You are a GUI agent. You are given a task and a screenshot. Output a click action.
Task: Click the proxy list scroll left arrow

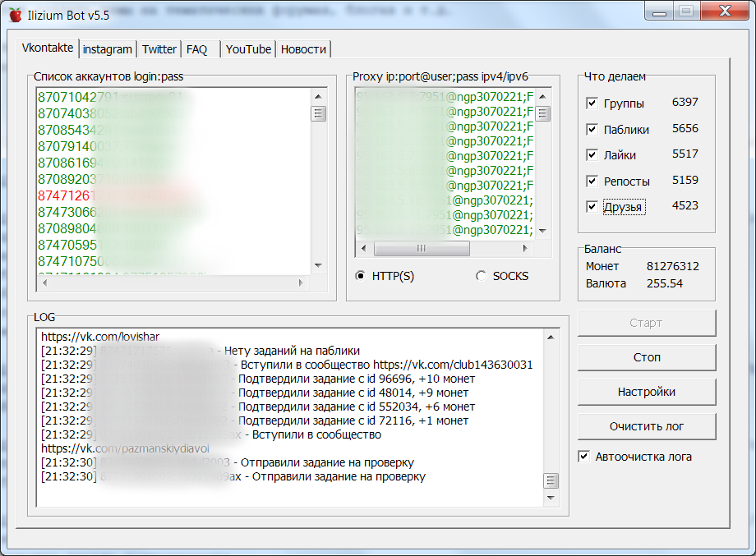363,249
